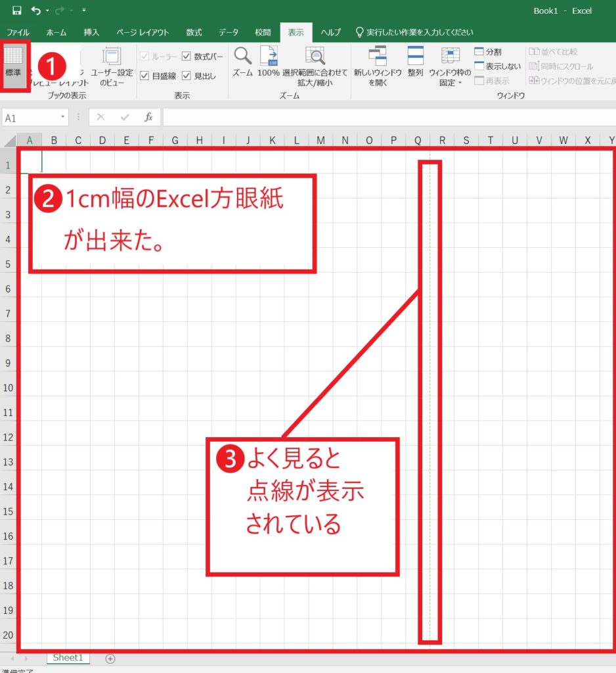616x673 pixels.
Task: Switch to the ホーム ribbon tab
Action: [56, 32]
